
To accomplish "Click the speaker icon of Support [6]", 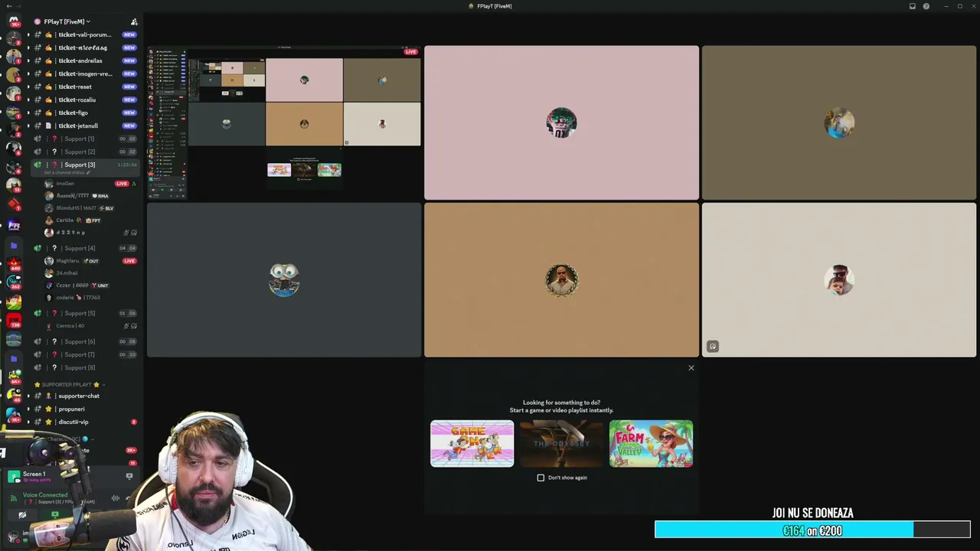I will pyautogui.click(x=38, y=341).
